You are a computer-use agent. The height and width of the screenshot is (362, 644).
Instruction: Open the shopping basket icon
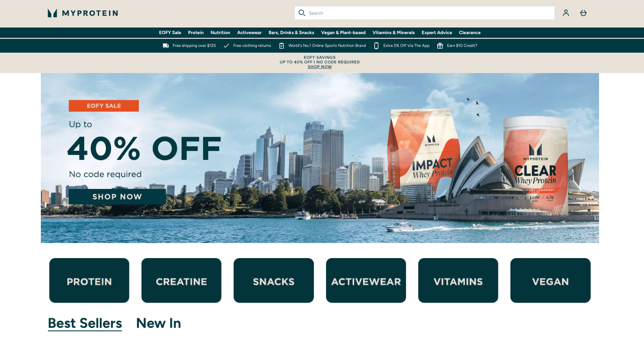(x=583, y=13)
